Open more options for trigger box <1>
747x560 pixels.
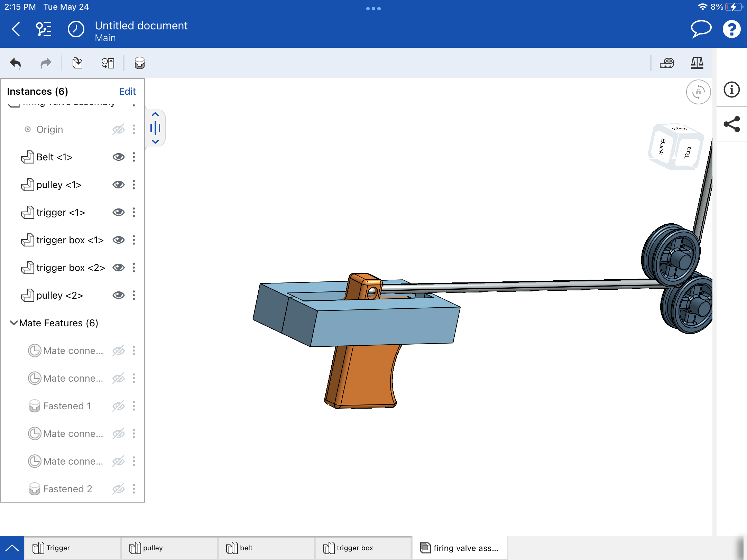tap(134, 240)
